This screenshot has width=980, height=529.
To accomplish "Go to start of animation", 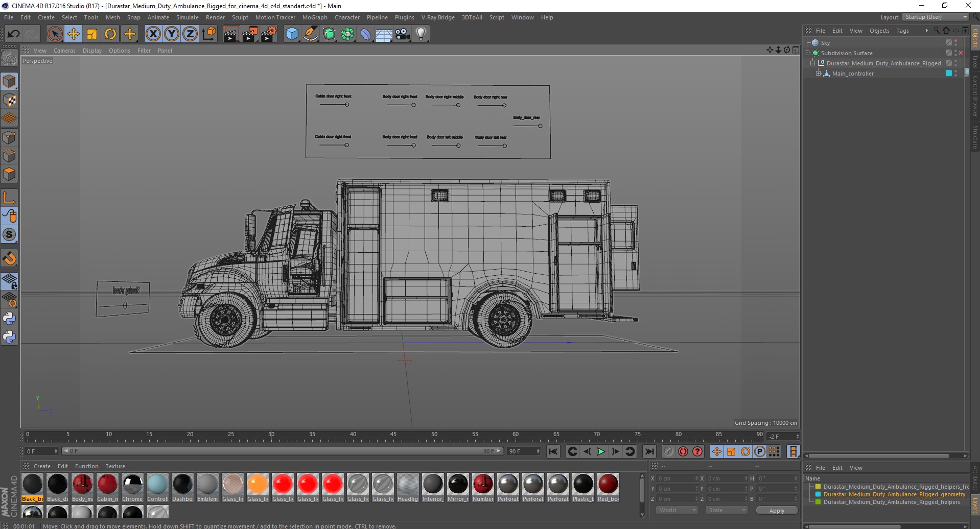I will pos(553,451).
